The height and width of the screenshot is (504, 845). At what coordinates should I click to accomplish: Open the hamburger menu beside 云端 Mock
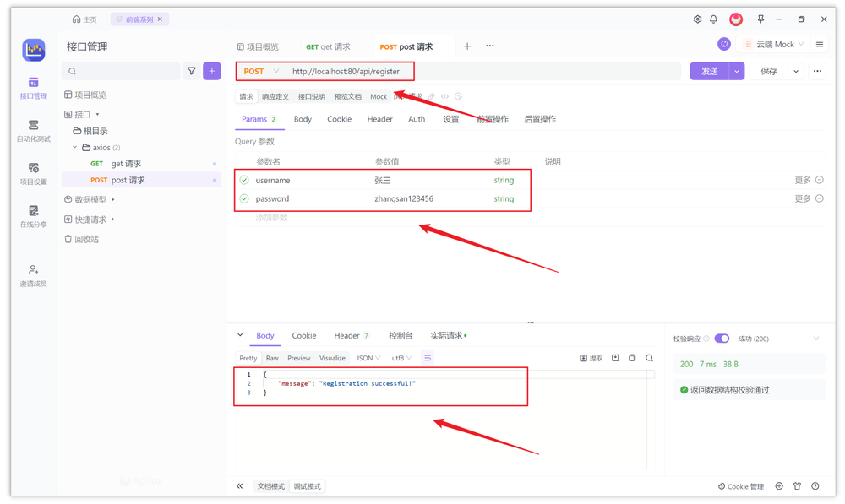point(819,44)
